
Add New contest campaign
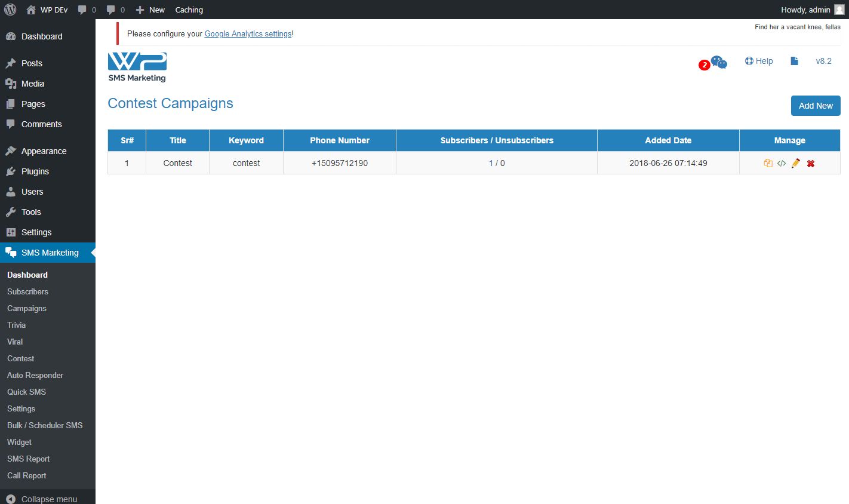click(x=816, y=106)
